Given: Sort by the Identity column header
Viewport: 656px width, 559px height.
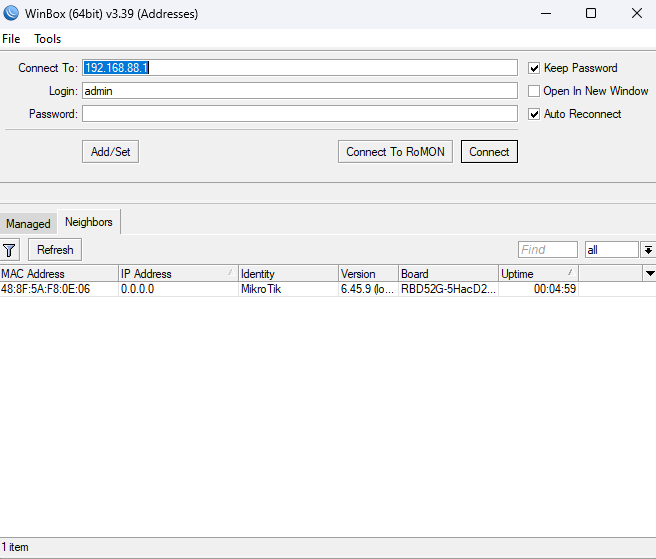Looking at the screenshot, I should 289,274.
